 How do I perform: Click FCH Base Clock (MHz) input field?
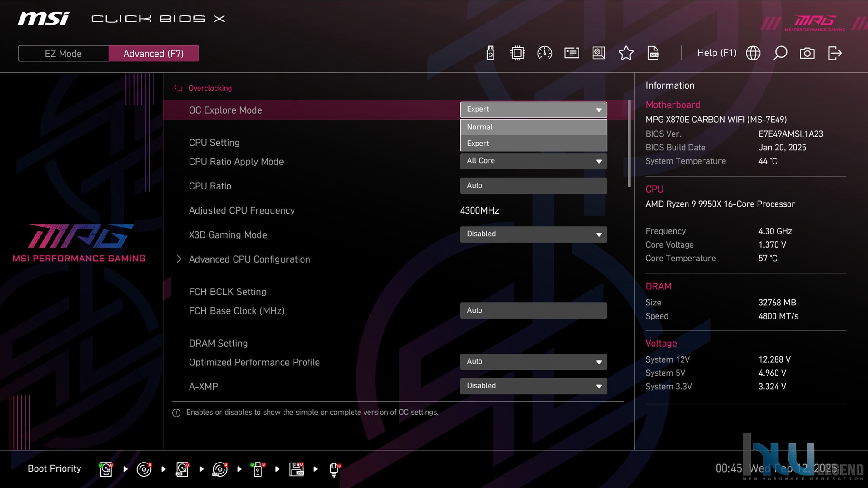coord(533,310)
